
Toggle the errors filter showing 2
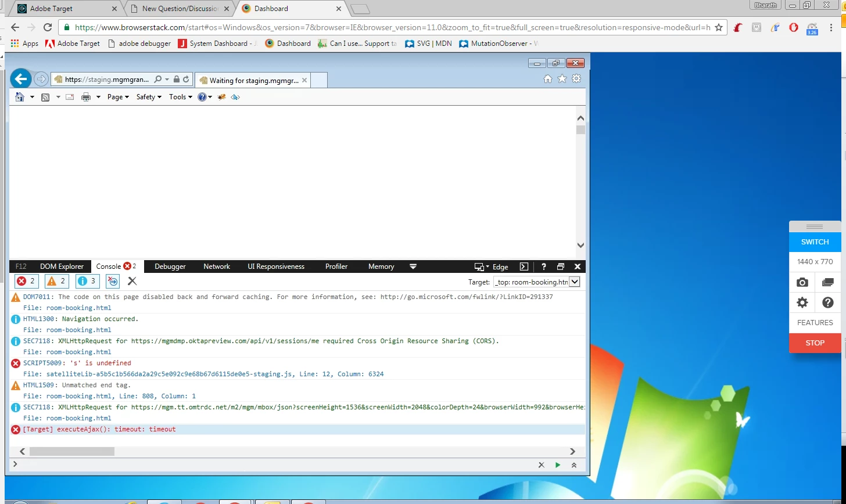tap(27, 281)
